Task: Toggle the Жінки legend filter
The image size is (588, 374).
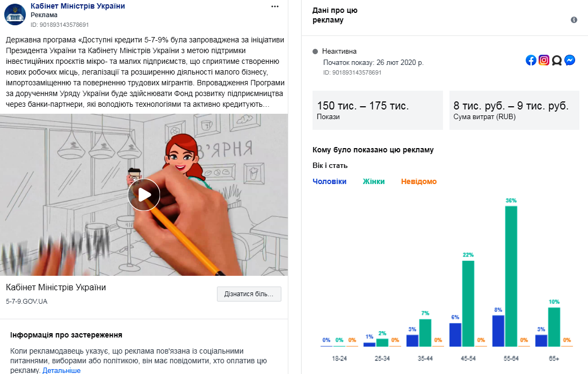Action: [374, 181]
